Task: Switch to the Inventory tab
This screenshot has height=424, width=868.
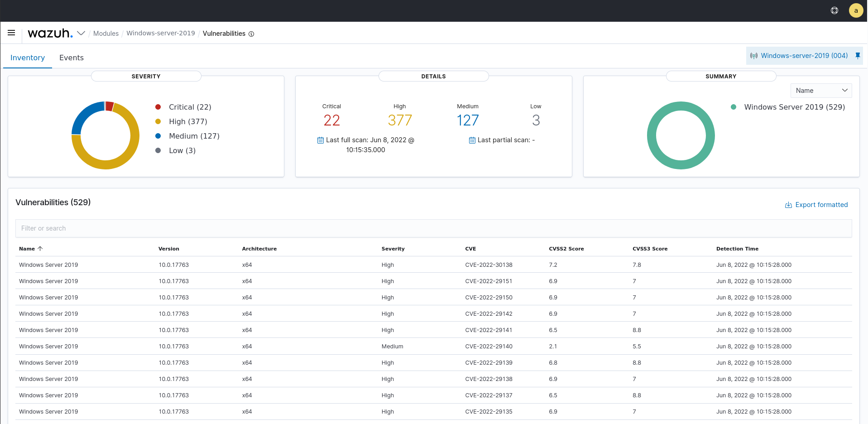Action: [28, 58]
